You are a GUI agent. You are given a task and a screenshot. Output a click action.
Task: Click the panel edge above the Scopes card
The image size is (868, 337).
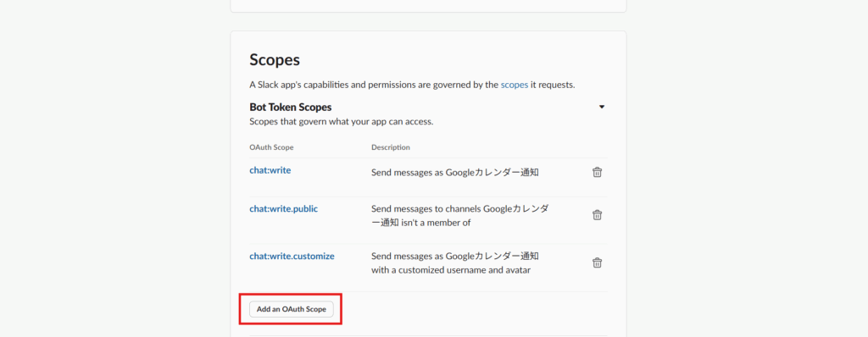click(x=428, y=12)
